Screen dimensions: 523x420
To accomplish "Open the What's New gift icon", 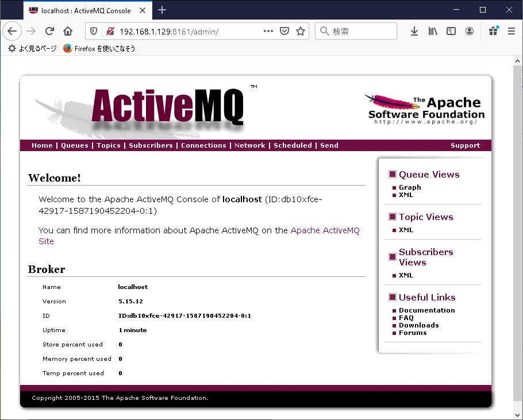I will tap(493, 31).
